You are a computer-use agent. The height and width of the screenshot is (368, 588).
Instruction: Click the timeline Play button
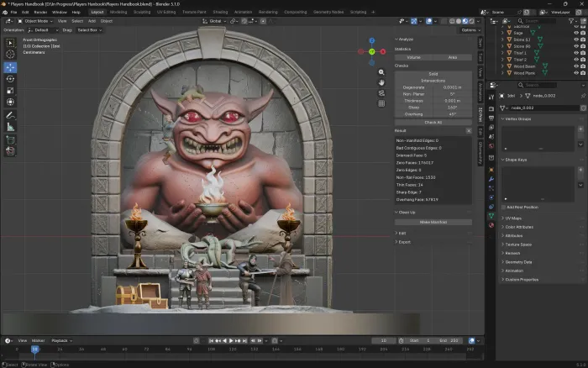pyautogui.click(x=231, y=340)
